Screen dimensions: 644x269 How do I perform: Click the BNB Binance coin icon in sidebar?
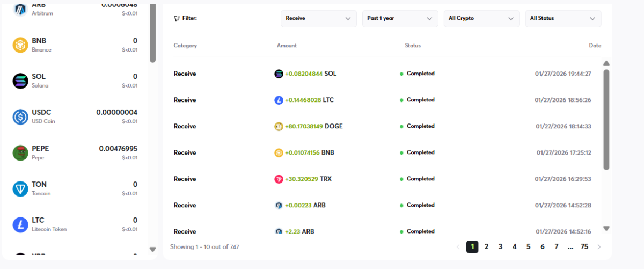pyautogui.click(x=20, y=45)
